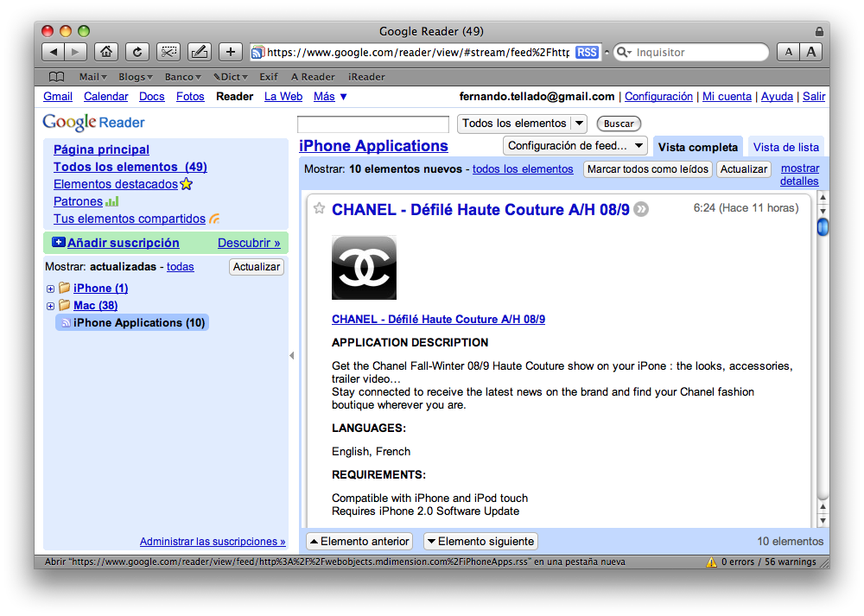Click the chevron icon after CHANEL title
This screenshot has height=616, width=864.
(x=641, y=209)
